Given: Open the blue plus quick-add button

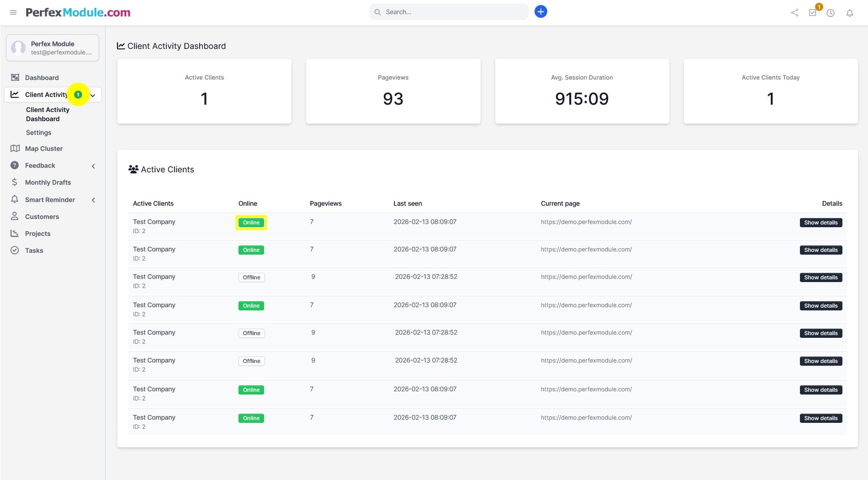Looking at the screenshot, I should [x=540, y=11].
